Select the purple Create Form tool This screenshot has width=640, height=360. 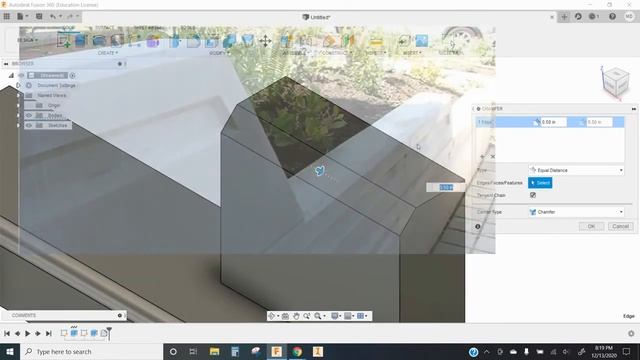click(x=153, y=41)
